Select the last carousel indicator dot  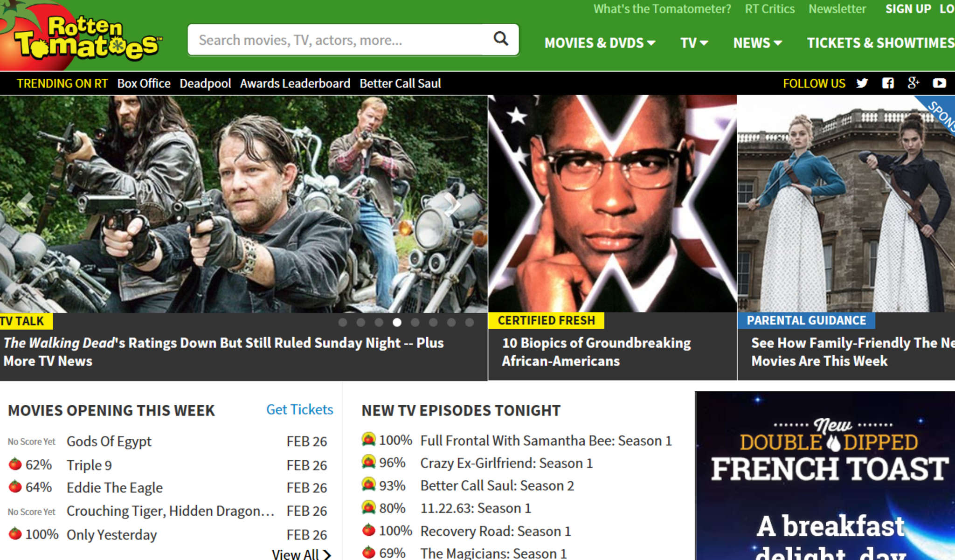(470, 322)
